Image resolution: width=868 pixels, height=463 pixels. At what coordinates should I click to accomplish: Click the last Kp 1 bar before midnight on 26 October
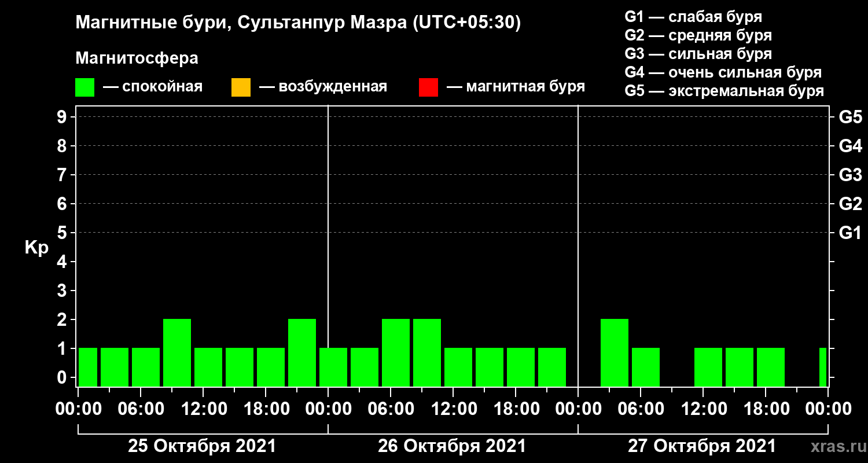[552, 367]
